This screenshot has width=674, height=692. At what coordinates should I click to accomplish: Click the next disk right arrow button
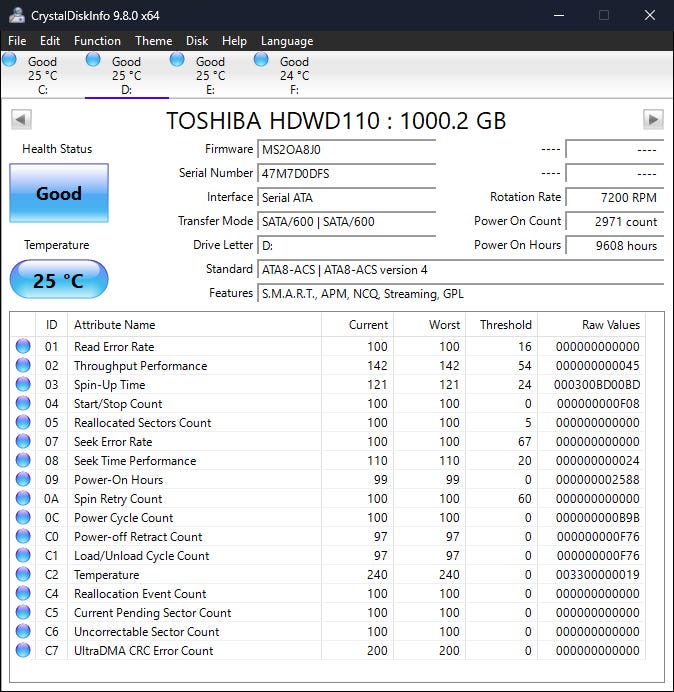pos(653,120)
